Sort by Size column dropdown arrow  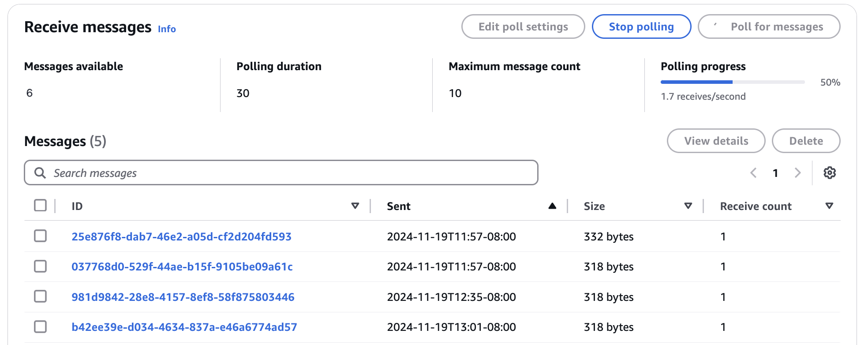(x=688, y=206)
